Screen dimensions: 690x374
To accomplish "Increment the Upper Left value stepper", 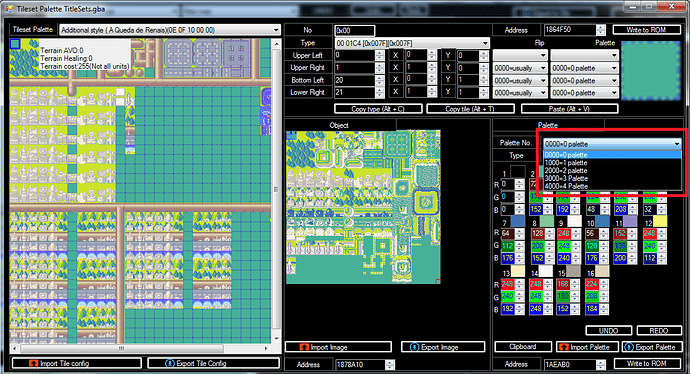I will coord(380,53).
